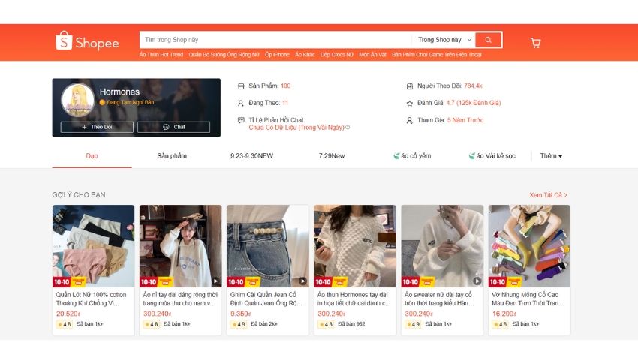
Task: Click the Chat button on shop card
Action: click(173, 127)
